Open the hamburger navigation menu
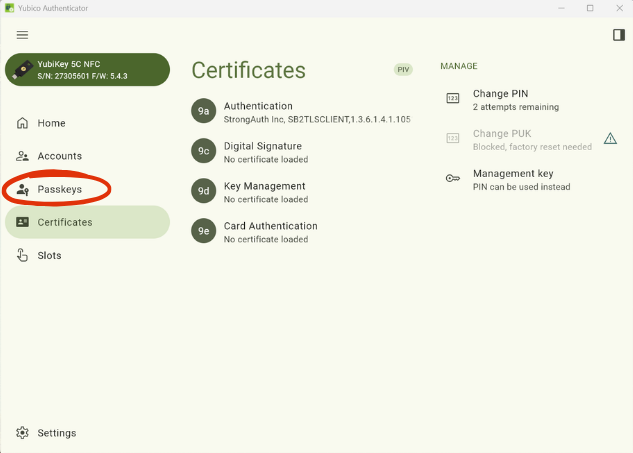633x453 pixels. click(22, 35)
